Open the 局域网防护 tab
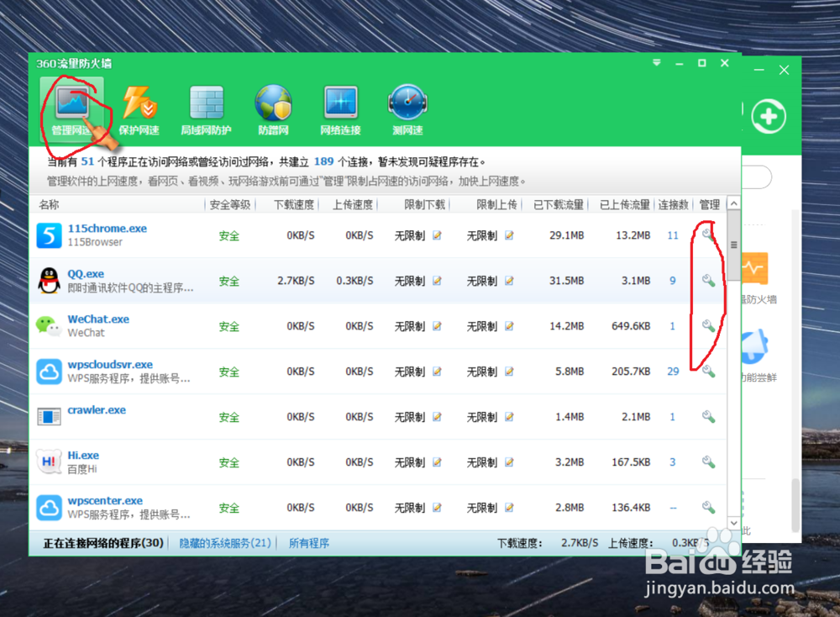The height and width of the screenshot is (617, 840). (207, 109)
